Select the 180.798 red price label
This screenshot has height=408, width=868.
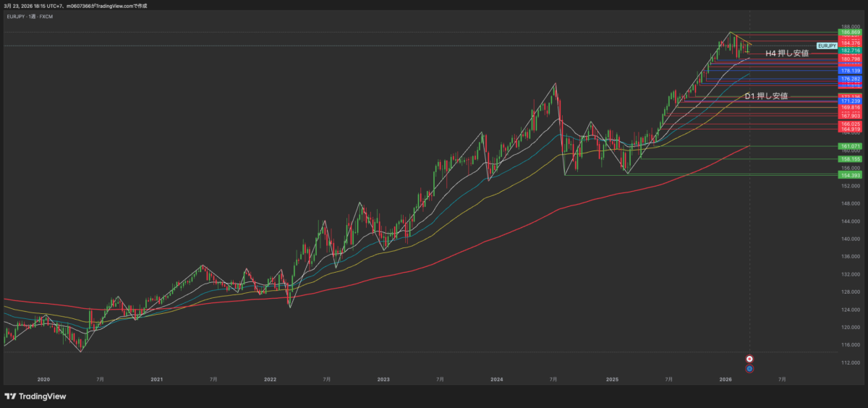pos(849,59)
